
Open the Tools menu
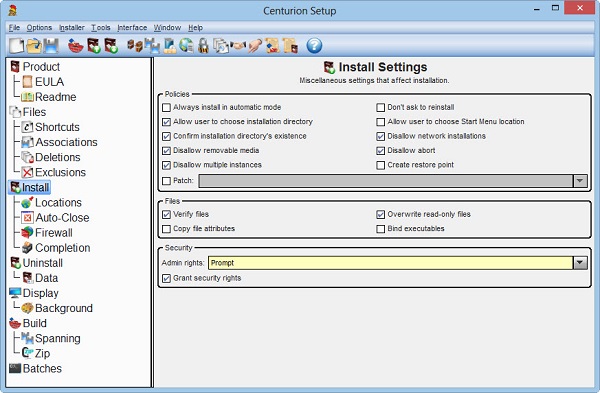[x=101, y=28]
